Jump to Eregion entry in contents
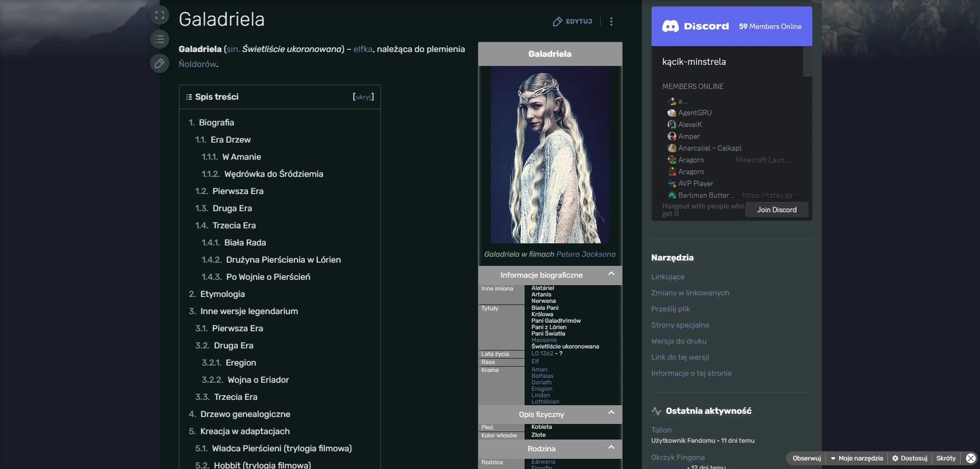 click(x=241, y=363)
